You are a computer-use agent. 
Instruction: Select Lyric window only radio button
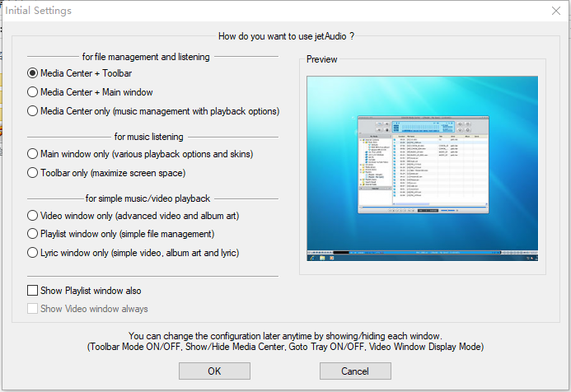33,253
